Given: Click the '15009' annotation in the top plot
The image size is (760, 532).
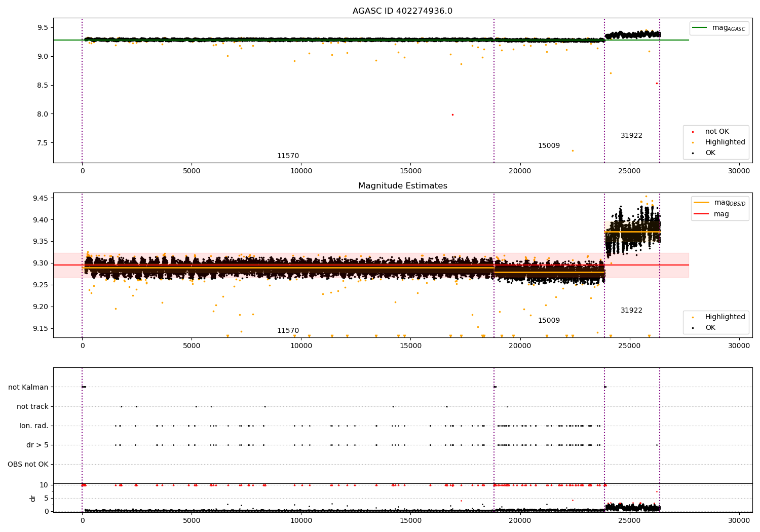Looking at the screenshot, I should tap(549, 146).
